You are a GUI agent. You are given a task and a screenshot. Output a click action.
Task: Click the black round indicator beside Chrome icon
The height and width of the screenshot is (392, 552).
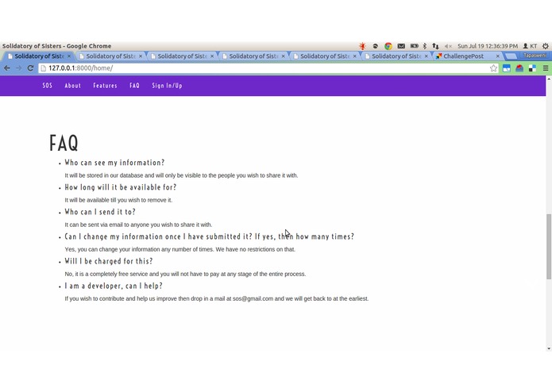375,46
